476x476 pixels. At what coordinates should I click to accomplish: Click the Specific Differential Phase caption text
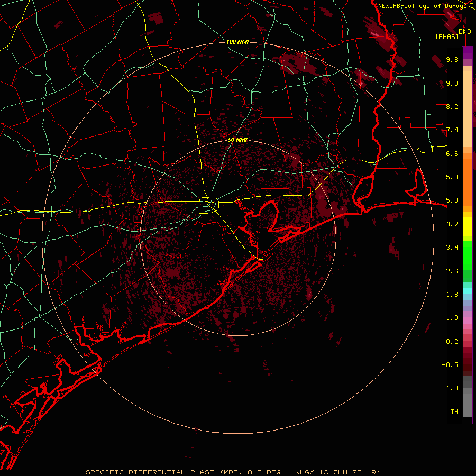tap(237, 472)
